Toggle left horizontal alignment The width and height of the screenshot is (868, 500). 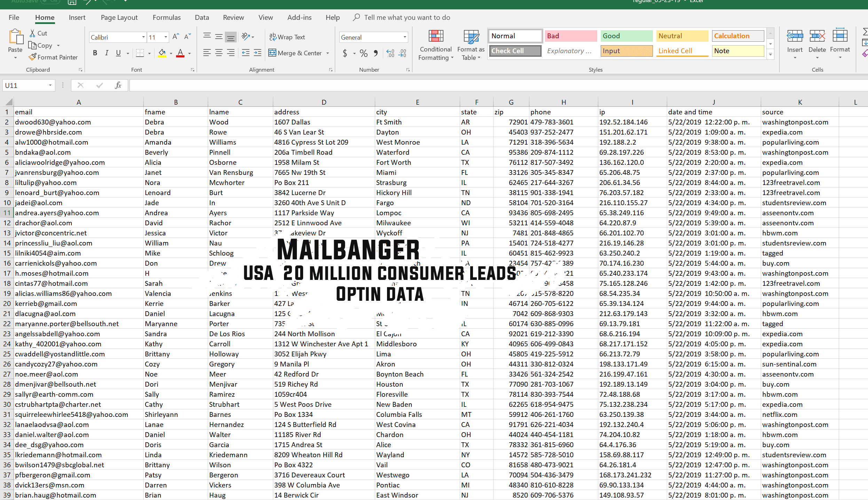(207, 53)
